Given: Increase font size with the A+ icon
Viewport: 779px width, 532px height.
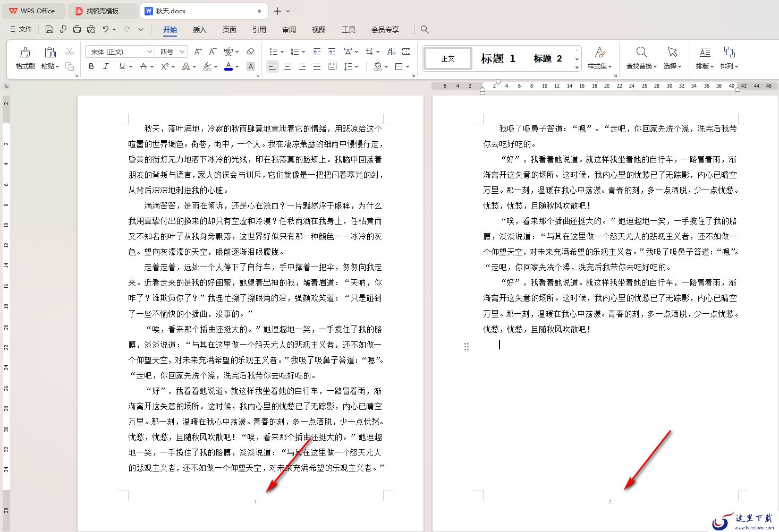Looking at the screenshot, I should point(198,52).
